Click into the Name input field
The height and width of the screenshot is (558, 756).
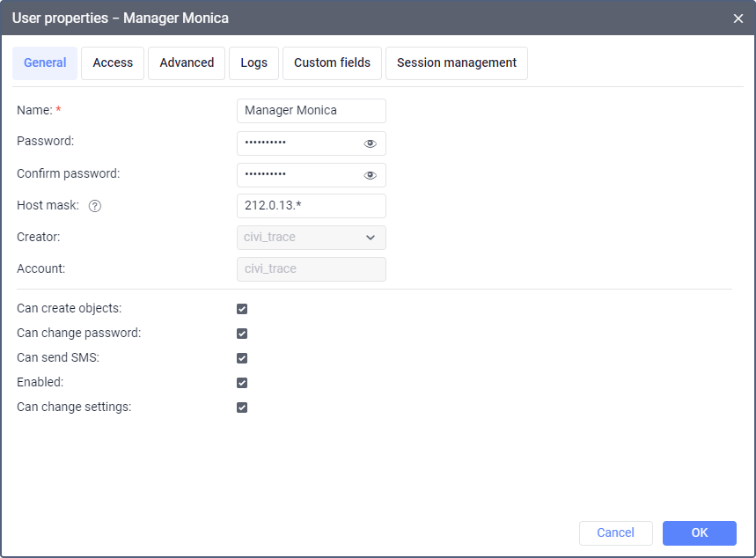tap(312, 111)
